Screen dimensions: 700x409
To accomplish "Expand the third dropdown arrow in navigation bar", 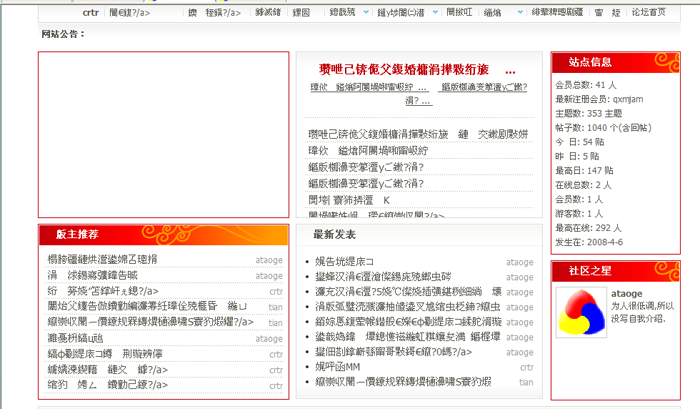I will tap(519, 12).
